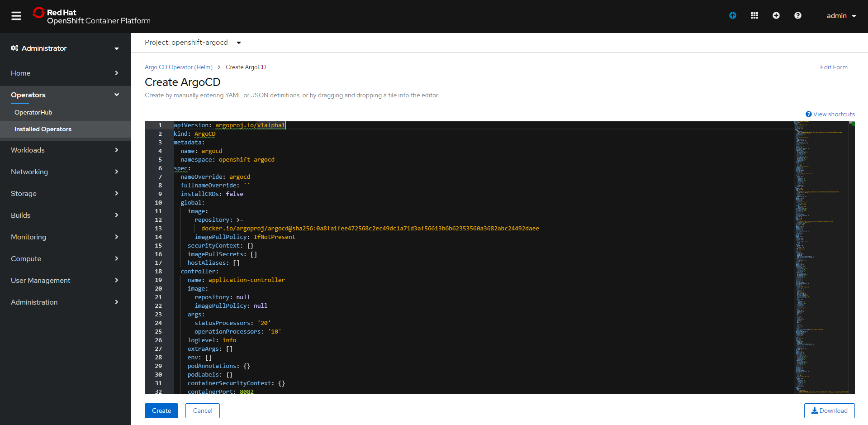Open the application launcher grid icon
Viewport: 868px width, 425px height.
click(754, 15)
